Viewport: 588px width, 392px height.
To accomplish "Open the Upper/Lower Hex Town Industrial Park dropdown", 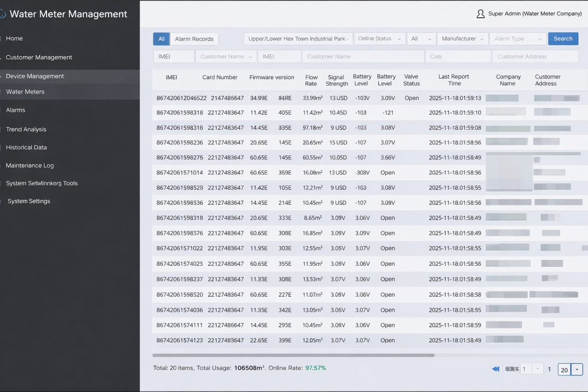I will click(x=298, y=39).
